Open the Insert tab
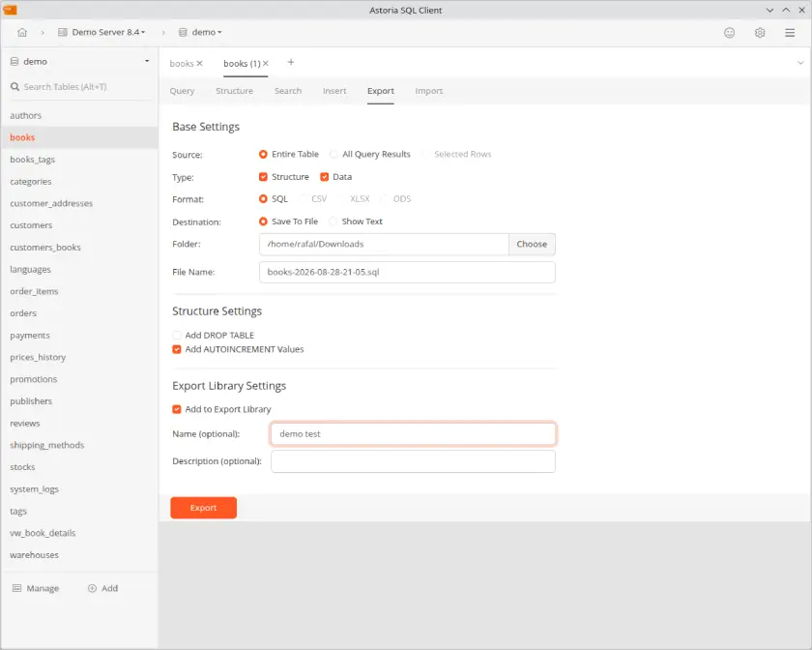 tap(334, 91)
